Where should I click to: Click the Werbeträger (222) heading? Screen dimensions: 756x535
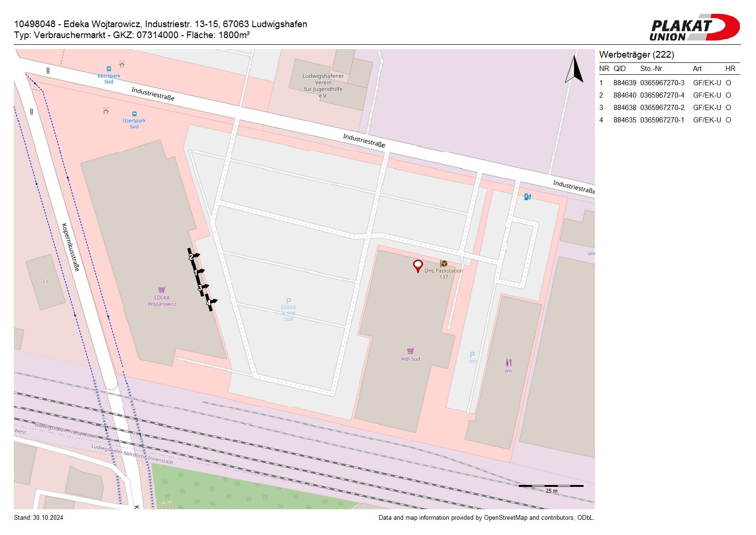636,55
